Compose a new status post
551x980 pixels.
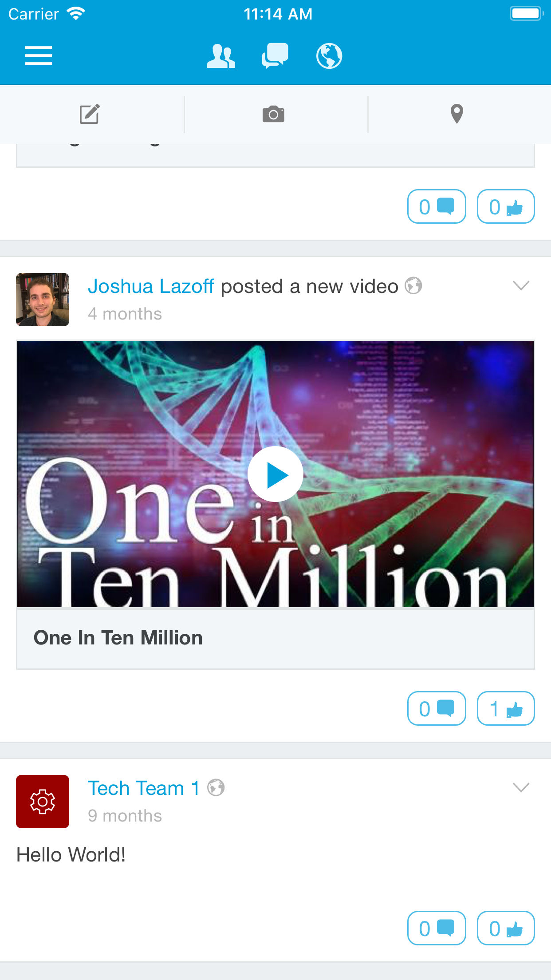90,114
